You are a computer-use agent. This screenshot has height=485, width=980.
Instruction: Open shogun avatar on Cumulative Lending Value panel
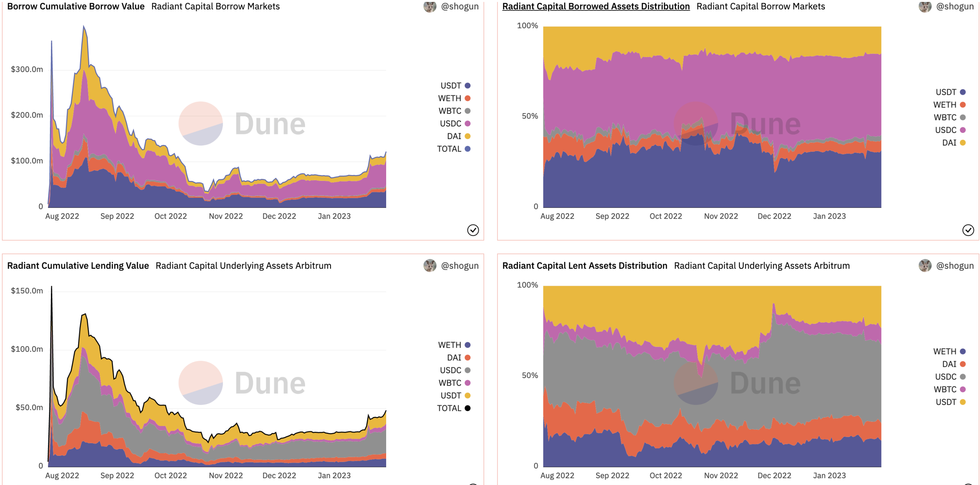point(430,266)
